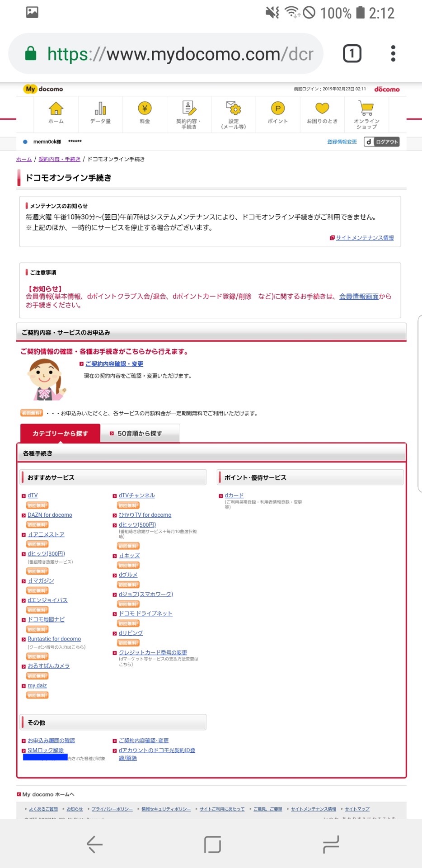Open dグルメ link
422x868 pixels.
pyautogui.click(x=128, y=575)
